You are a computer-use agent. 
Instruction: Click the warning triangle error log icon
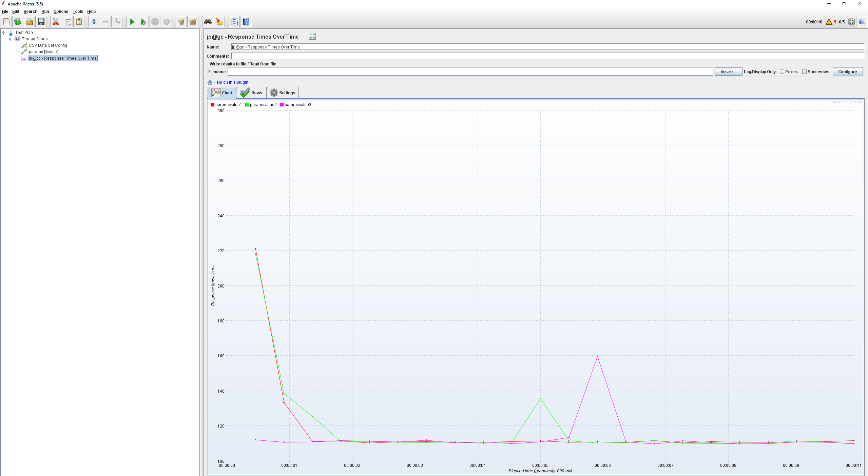coord(829,22)
